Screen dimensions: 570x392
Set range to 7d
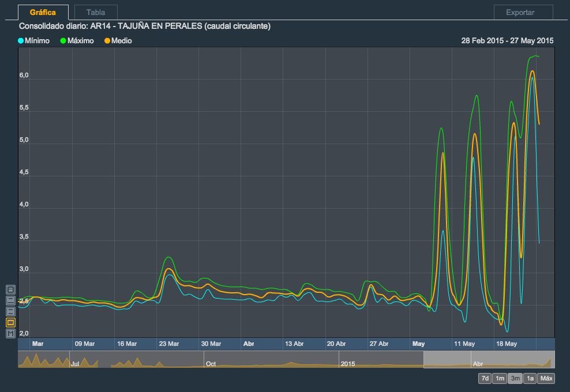(485, 379)
